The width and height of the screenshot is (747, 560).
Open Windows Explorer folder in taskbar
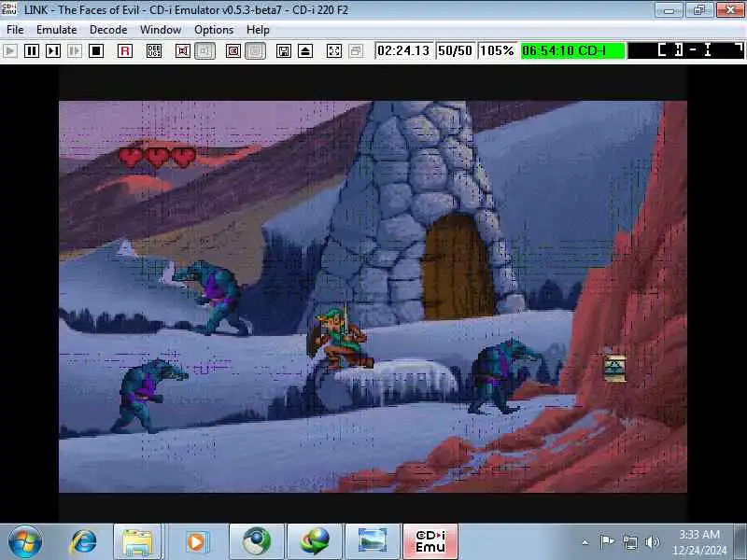[137, 542]
